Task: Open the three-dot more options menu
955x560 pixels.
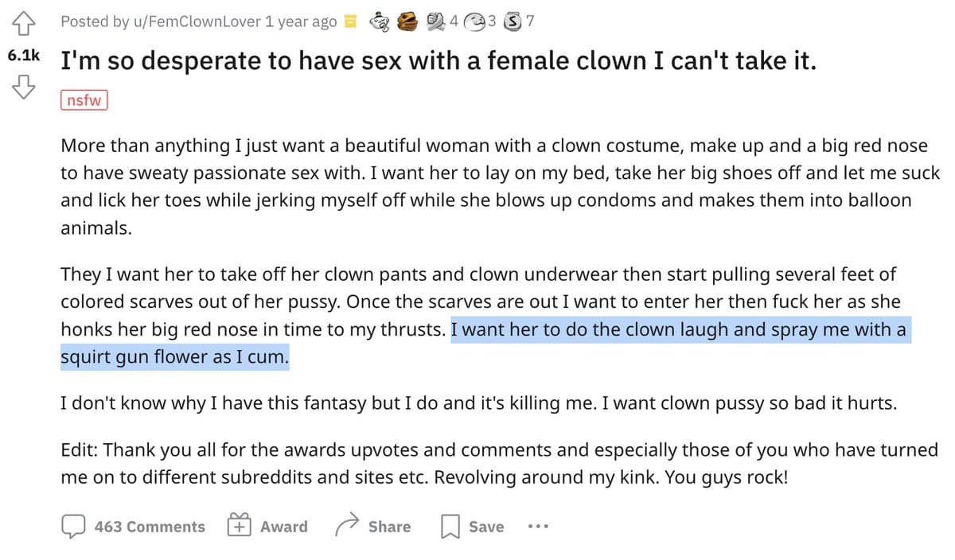Action: [x=538, y=527]
